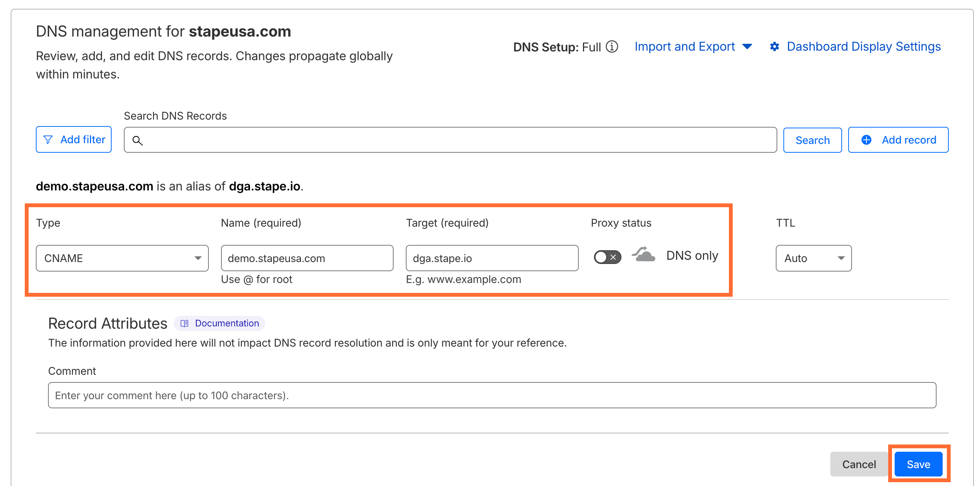Image resolution: width=980 pixels, height=486 pixels.
Task: Click the Dashboard Display Settings gear icon
Action: point(774,46)
